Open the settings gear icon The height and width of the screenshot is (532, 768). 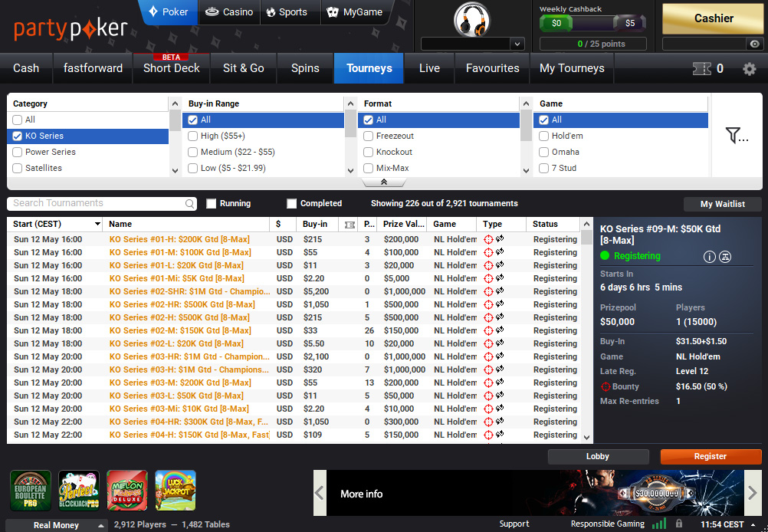[x=749, y=69]
